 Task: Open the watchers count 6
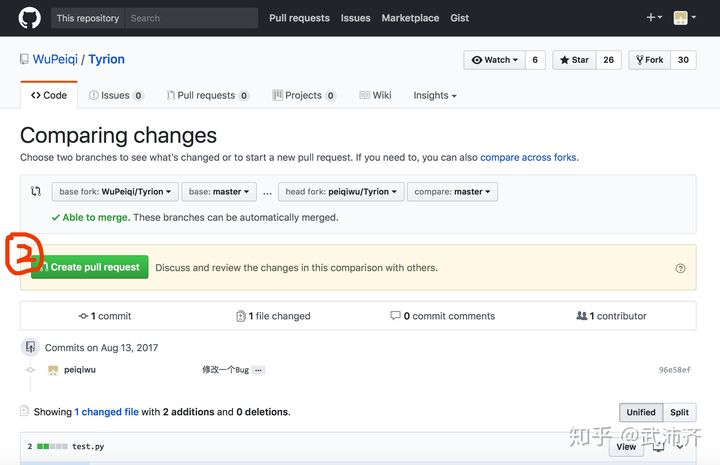535,60
